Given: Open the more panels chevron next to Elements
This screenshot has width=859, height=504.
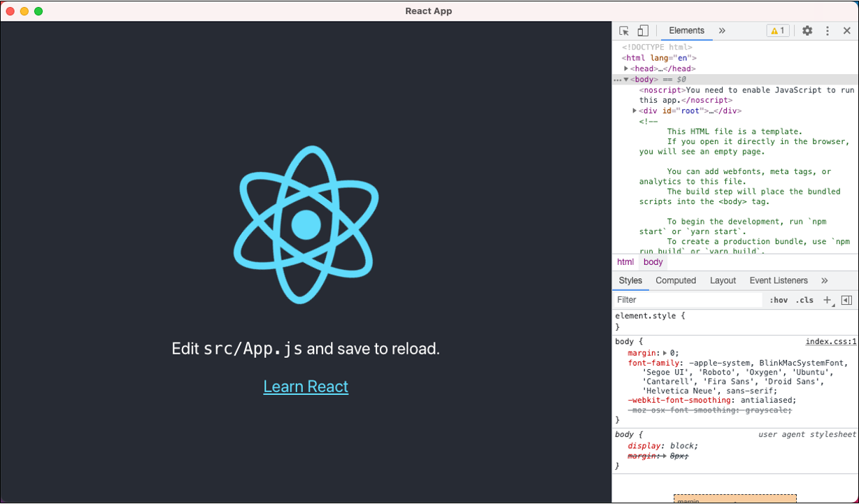Looking at the screenshot, I should click(x=722, y=30).
